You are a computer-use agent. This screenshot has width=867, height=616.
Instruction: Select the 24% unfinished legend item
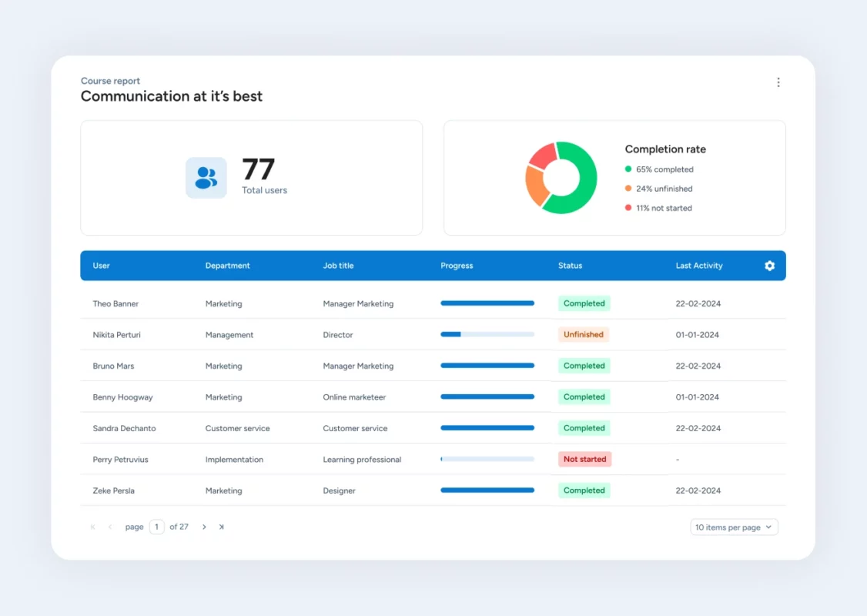point(663,189)
